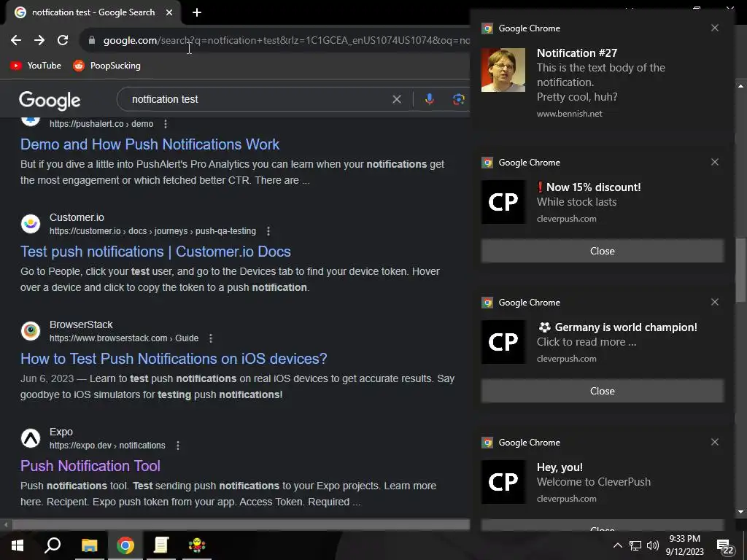Start voice search with microphone icon
Image resolution: width=747 pixels, height=560 pixels.
[x=429, y=99]
